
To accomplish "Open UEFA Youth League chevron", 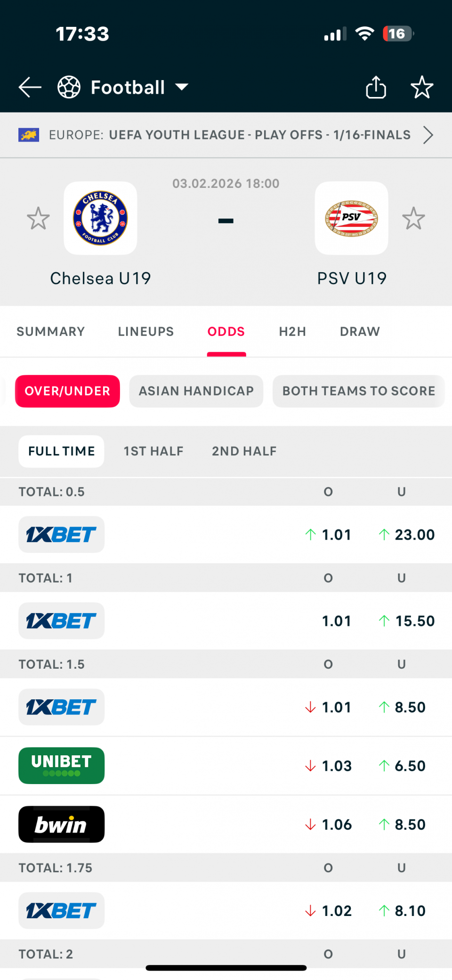I will [x=428, y=135].
